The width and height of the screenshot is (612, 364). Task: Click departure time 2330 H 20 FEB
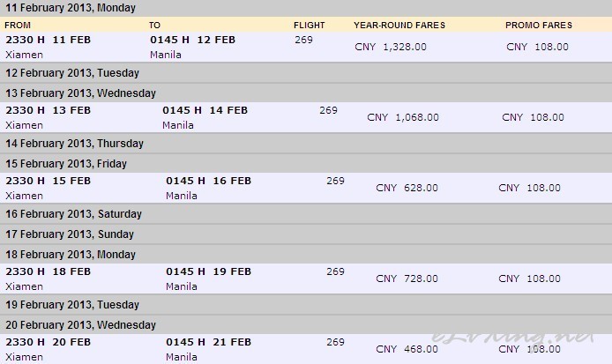(x=48, y=342)
